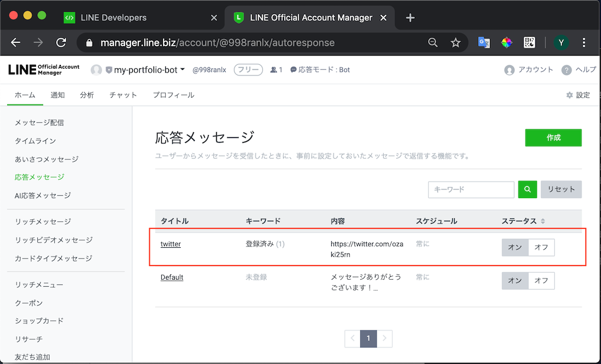Click the green 作成 button

(x=553, y=137)
